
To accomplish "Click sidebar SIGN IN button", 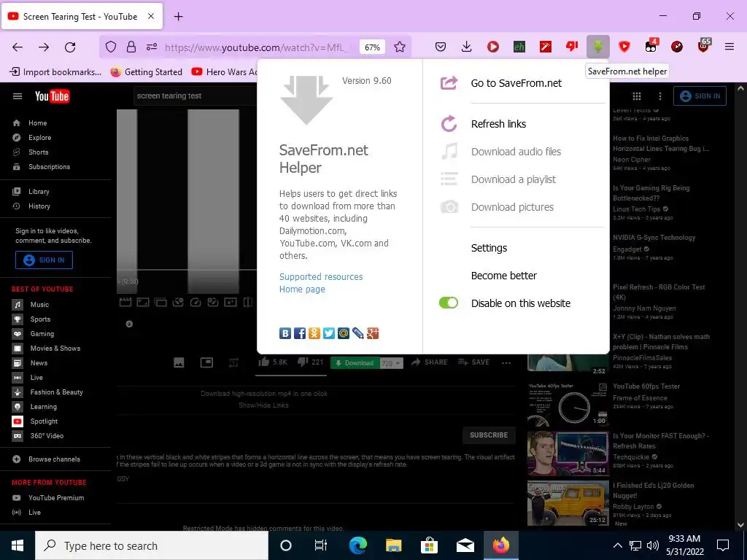I will pyautogui.click(x=44, y=260).
